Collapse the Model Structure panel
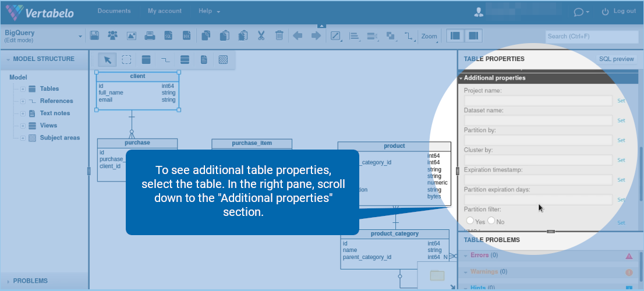This screenshot has height=291, width=644. click(x=8, y=59)
